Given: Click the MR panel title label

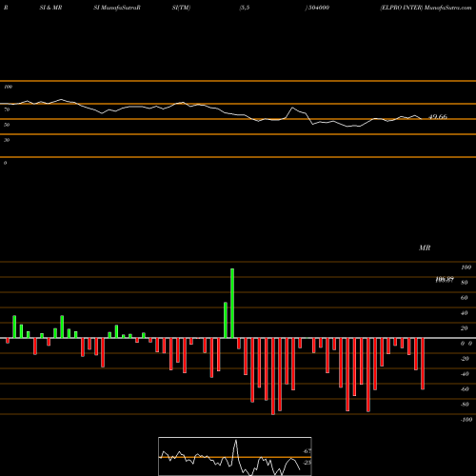Looking at the screenshot, I should (425, 248).
